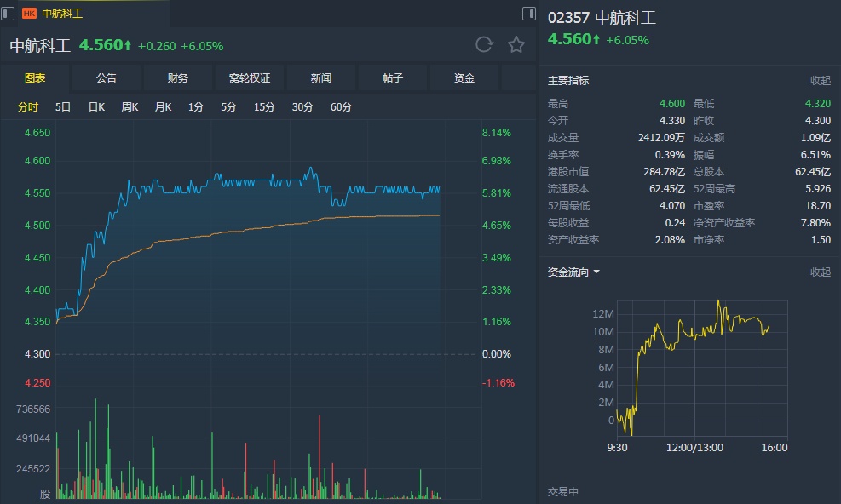Screen dimensions: 841x504
Task: Open the 新闻 tab
Action: 321,78
